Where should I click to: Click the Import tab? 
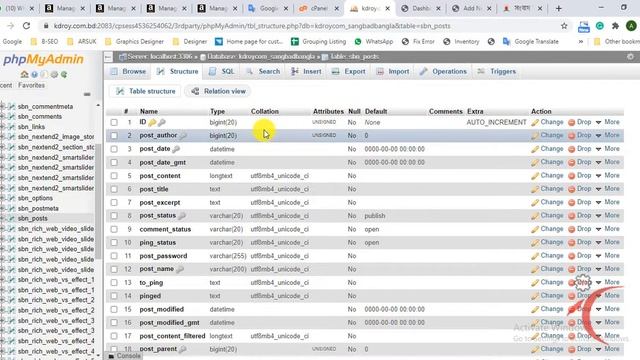click(393, 71)
